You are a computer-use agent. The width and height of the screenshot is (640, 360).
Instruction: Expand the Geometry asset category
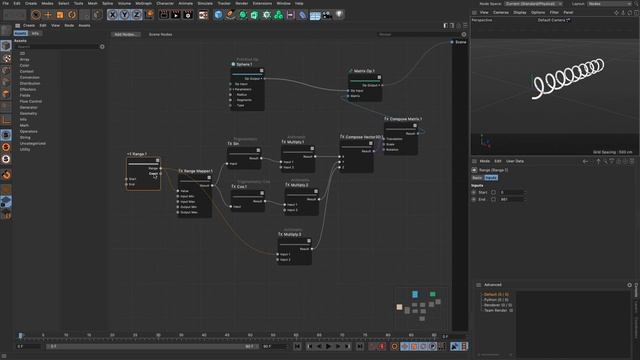29,113
